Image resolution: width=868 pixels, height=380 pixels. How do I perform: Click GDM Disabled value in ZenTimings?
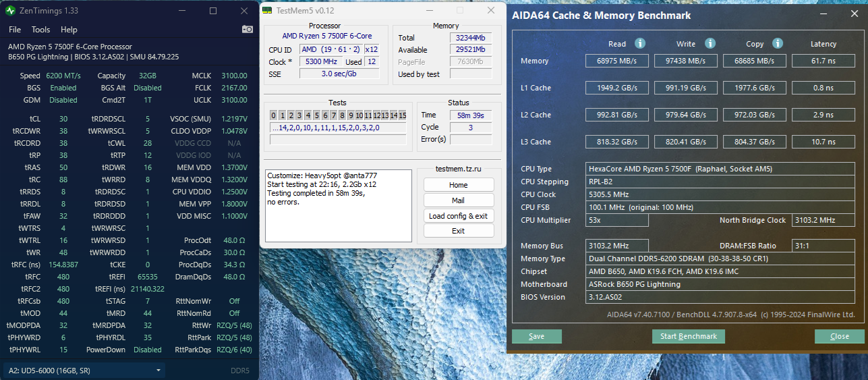(x=63, y=100)
